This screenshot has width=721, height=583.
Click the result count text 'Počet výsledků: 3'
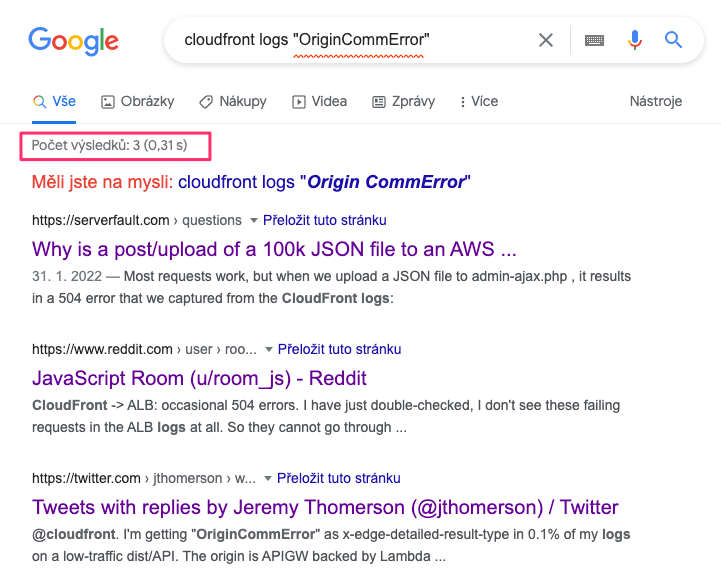pyautogui.click(x=86, y=145)
